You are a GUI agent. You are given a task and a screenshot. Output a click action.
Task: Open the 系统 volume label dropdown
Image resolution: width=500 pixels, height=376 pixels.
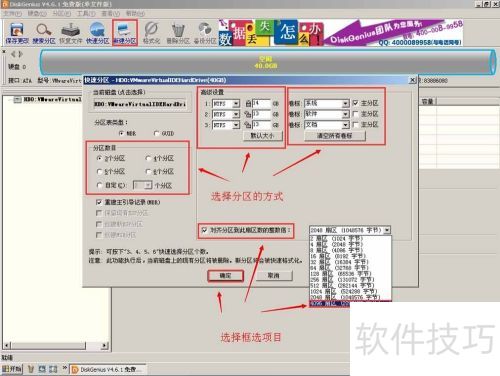[x=346, y=104]
